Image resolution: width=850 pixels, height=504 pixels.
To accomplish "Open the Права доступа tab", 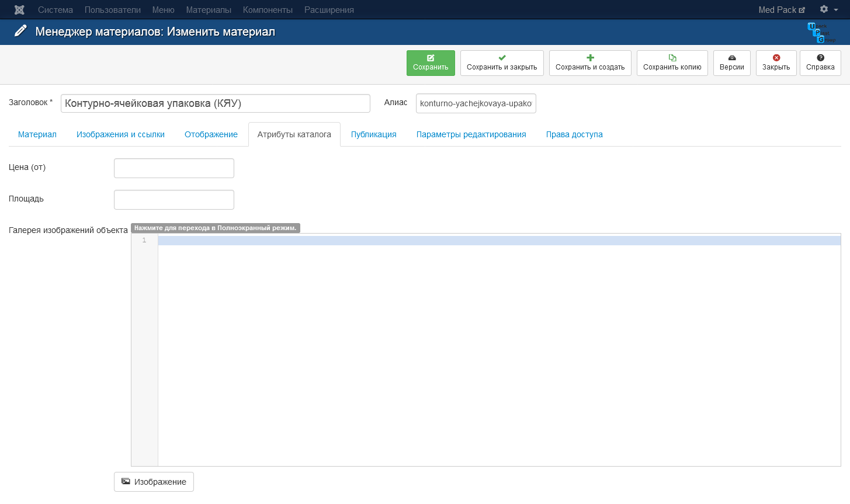I will click(574, 134).
